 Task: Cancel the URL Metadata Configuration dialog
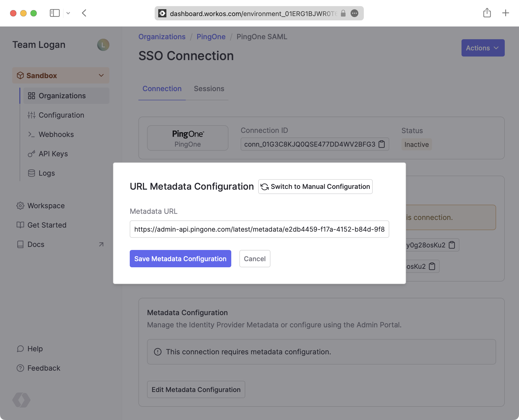[x=255, y=259]
